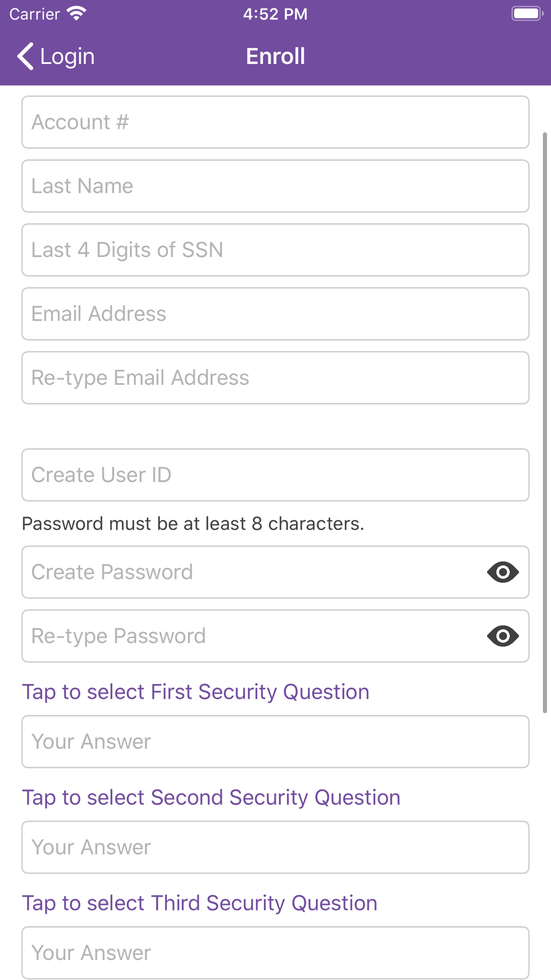This screenshot has height=980, width=551.
Task: Tap the Wi-Fi status icon
Action: pyautogui.click(x=77, y=13)
